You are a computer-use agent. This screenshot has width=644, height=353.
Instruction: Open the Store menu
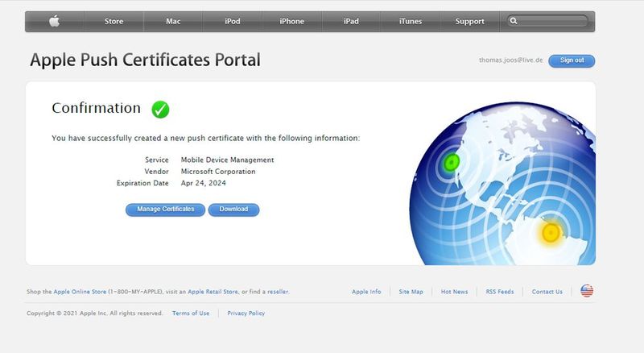pos(114,22)
